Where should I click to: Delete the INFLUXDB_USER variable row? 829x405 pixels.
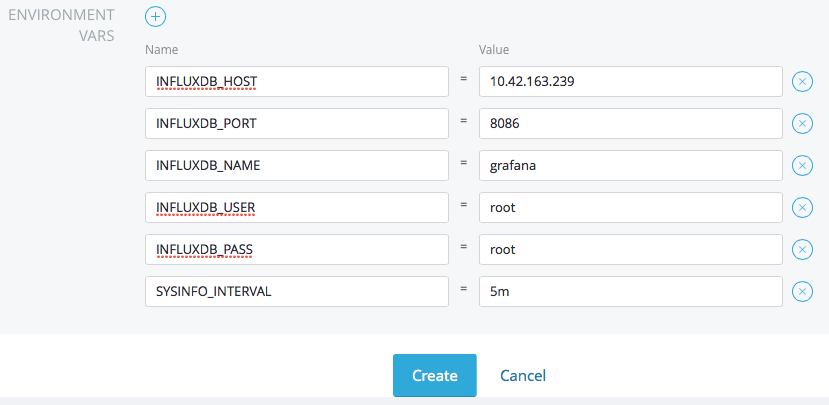(x=802, y=207)
